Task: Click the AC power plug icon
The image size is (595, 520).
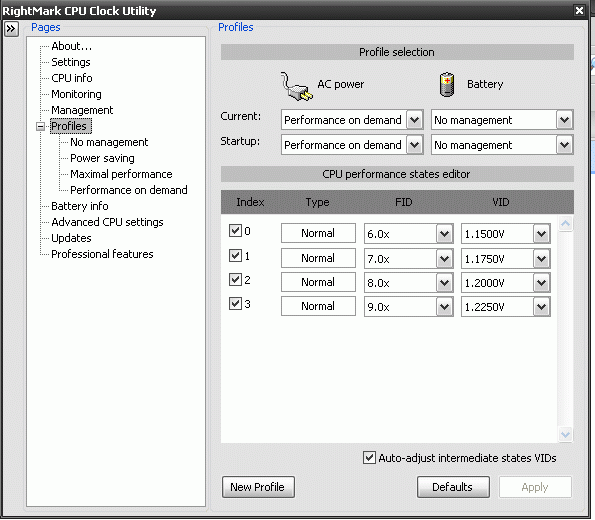Action: 296,86
